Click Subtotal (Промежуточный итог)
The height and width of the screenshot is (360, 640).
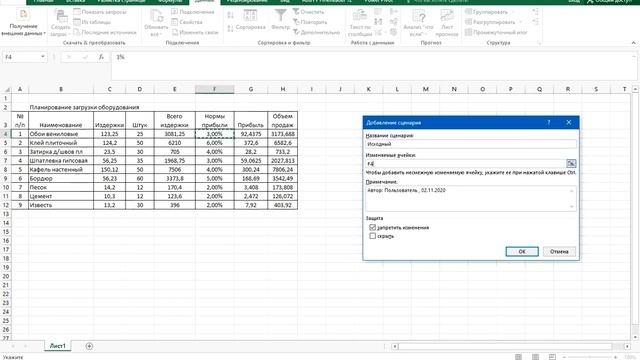tap(496, 32)
